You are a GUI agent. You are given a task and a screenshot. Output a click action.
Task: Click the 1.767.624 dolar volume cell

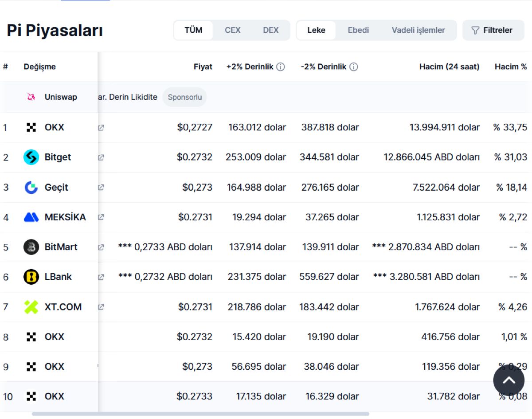[447, 307]
